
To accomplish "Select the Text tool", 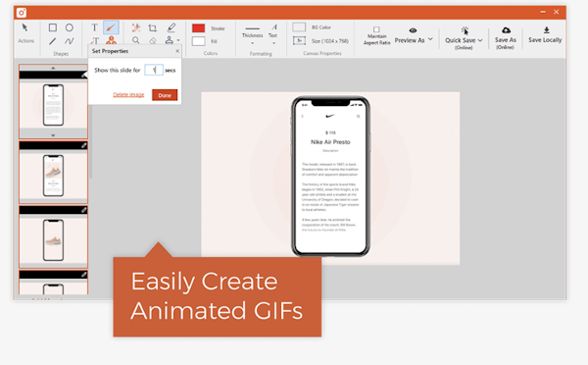I will (94, 27).
